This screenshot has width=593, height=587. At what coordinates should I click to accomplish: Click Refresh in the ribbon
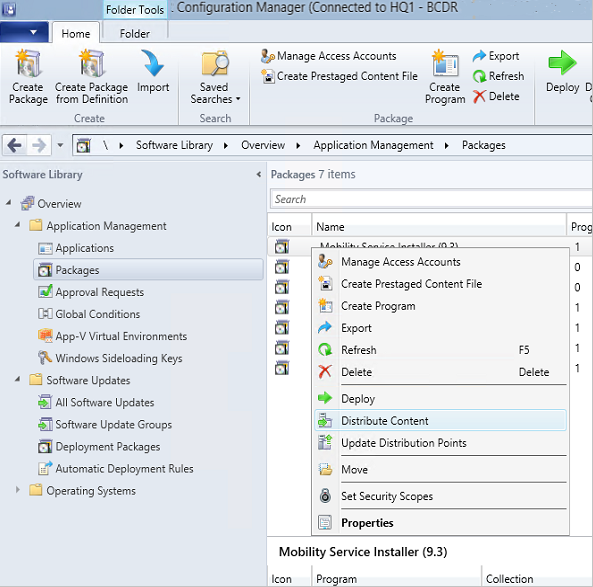(498, 76)
